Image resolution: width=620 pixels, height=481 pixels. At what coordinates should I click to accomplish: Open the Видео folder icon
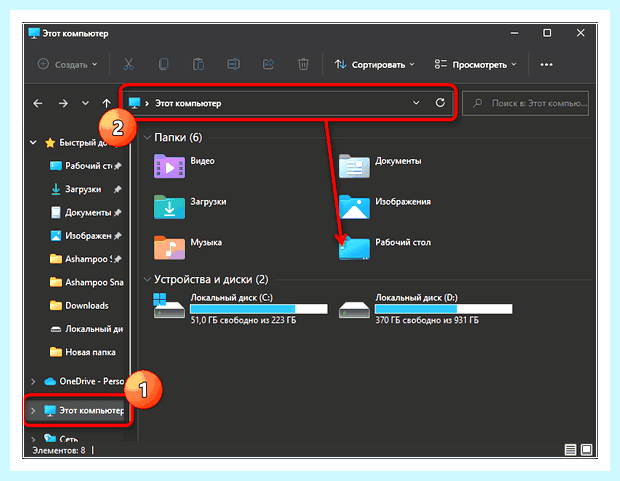click(169, 166)
